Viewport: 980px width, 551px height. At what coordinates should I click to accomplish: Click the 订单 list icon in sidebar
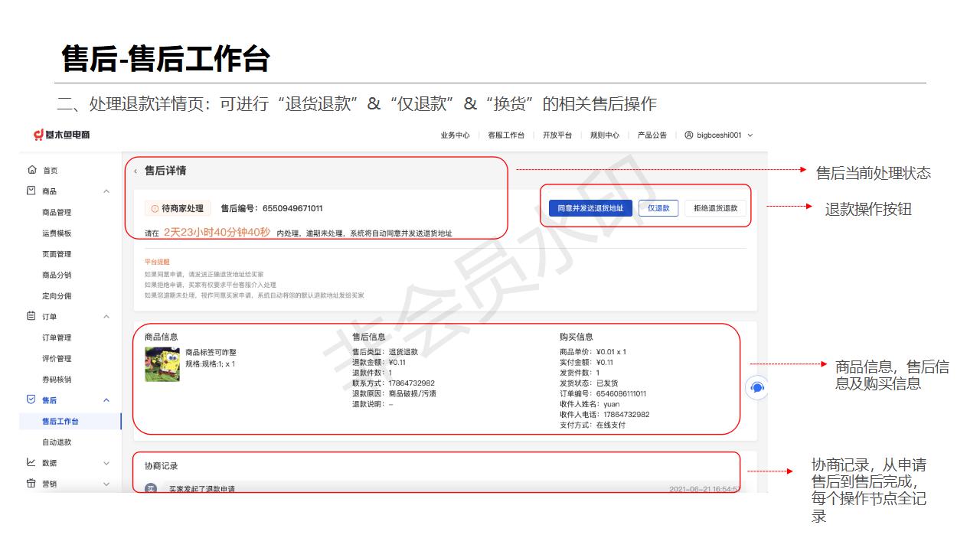pos(31,316)
